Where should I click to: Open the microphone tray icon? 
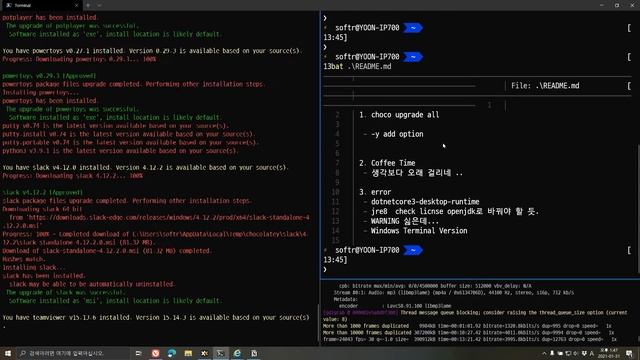coord(552,353)
